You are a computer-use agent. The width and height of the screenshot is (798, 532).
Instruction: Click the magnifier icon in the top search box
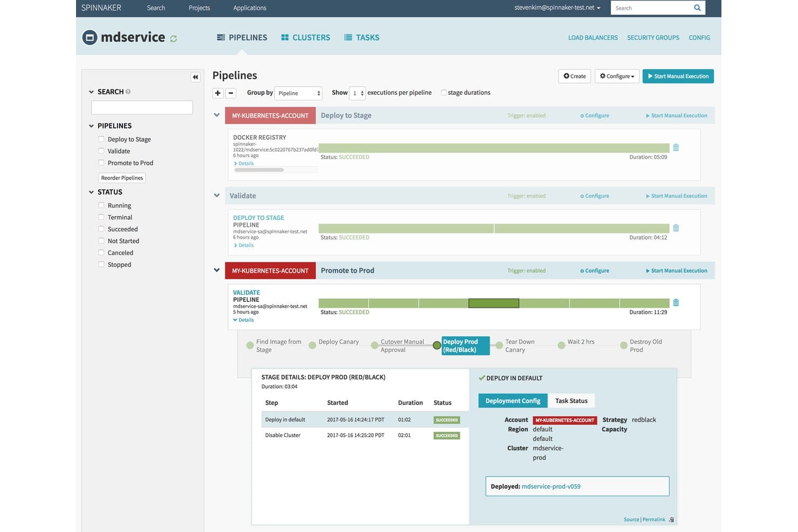pyautogui.click(x=697, y=8)
